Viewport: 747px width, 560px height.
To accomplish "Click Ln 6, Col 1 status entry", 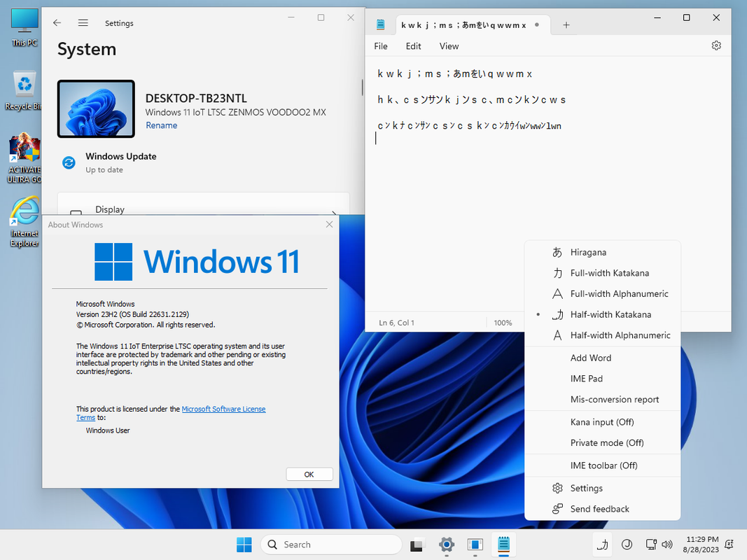I will tap(396, 323).
